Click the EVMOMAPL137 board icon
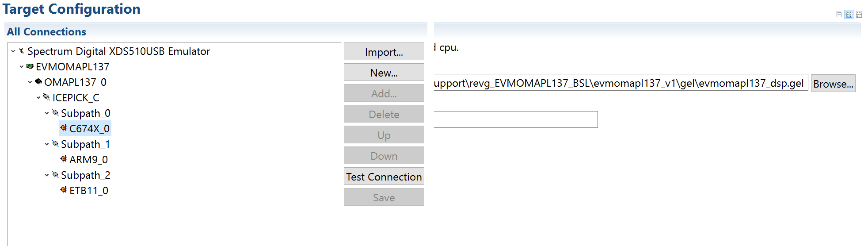This screenshot has width=868, height=246. 30,66
